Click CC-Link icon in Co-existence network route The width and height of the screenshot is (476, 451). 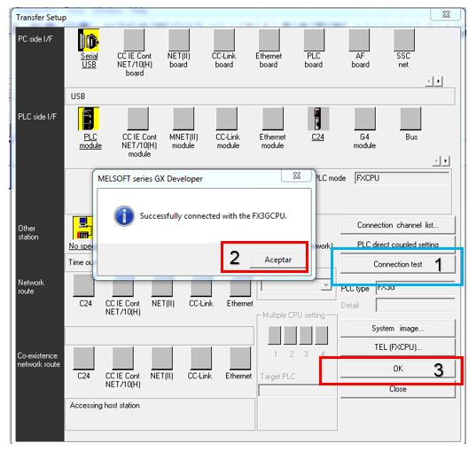coord(201,359)
